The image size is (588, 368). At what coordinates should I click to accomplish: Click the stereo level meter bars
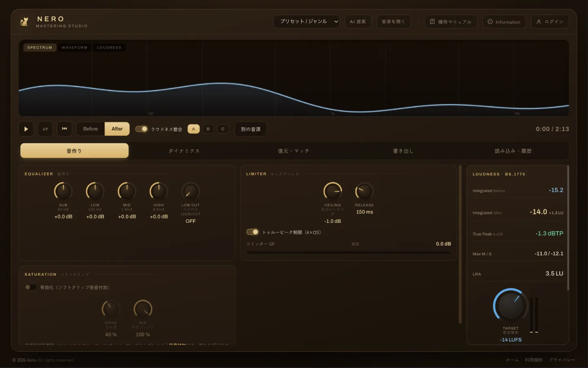tap(534, 315)
